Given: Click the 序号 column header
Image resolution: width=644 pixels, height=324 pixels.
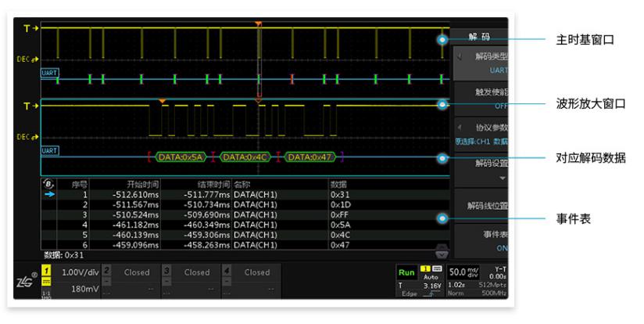Looking at the screenshot, I should point(80,184).
